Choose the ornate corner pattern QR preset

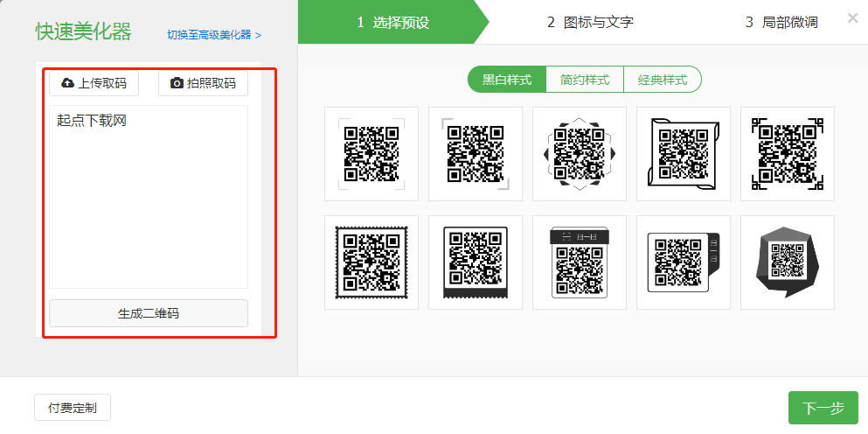click(x=788, y=153)
